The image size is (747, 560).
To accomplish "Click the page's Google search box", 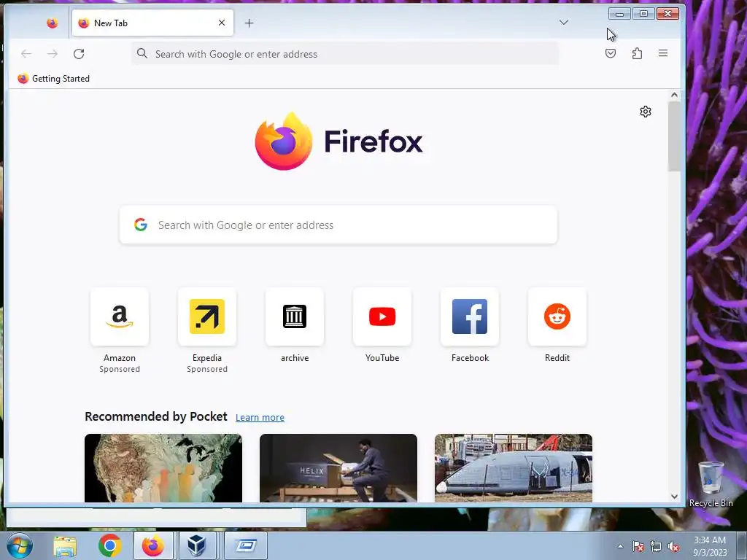I will pyautogui.click(x=338, y=225).
